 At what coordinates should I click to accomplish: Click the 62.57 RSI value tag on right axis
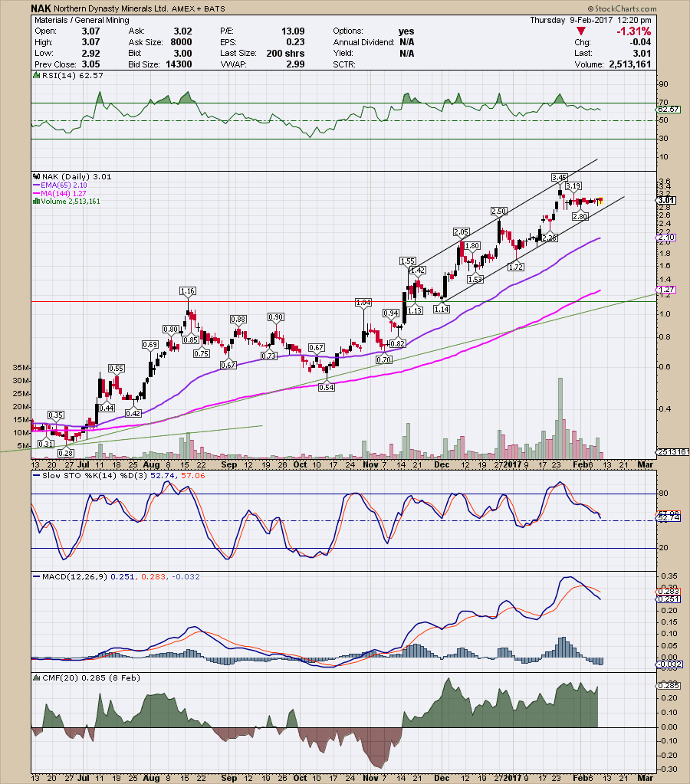[669, 109]
